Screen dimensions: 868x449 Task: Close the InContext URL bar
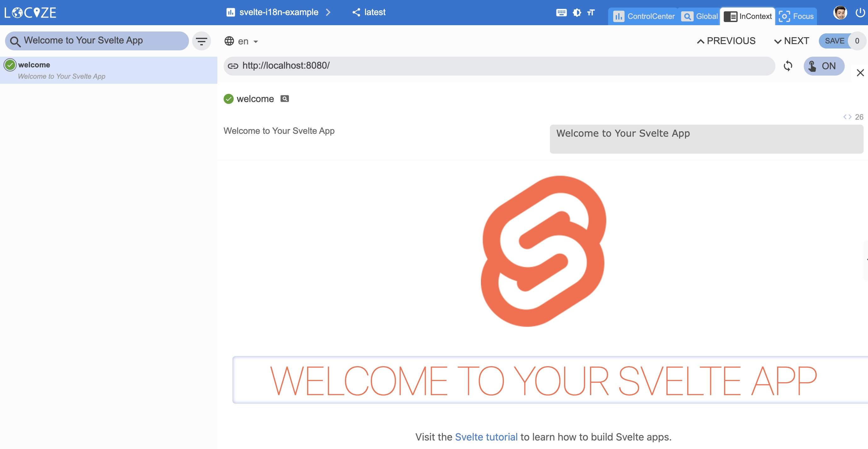click(860, 73)
